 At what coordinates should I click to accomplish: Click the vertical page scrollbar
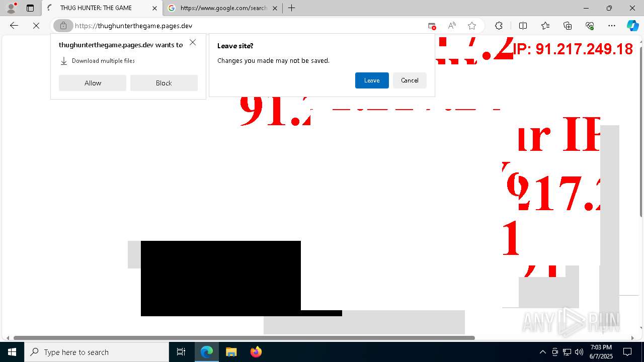click(x=641, y=132)
